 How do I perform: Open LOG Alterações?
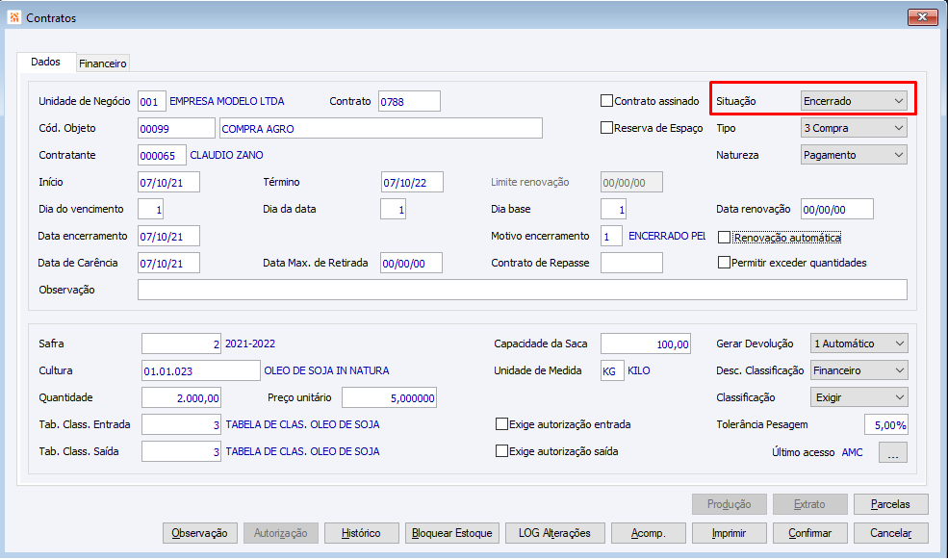click(554, 533)
